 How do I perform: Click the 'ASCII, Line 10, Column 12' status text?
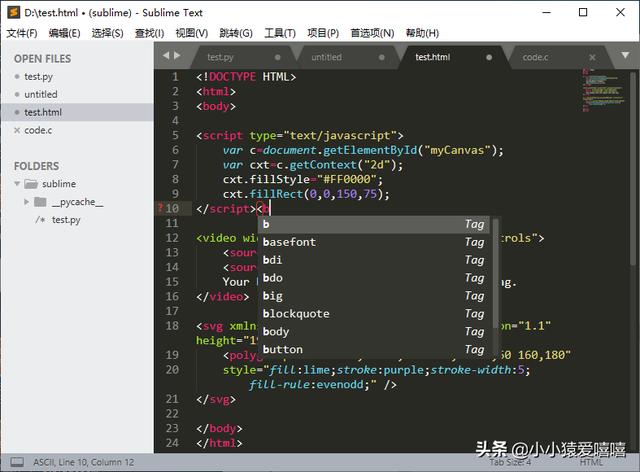84,462
